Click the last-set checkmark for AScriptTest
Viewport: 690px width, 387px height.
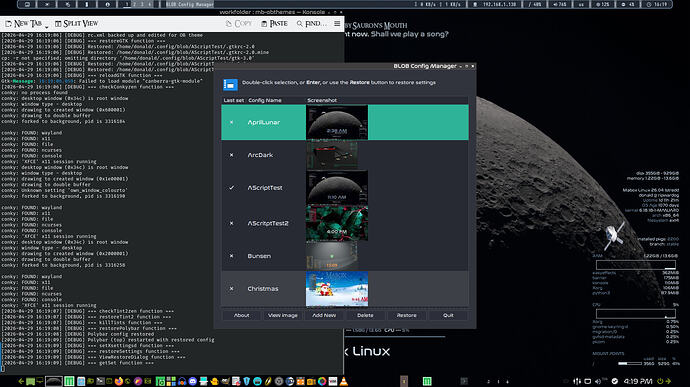231,188
